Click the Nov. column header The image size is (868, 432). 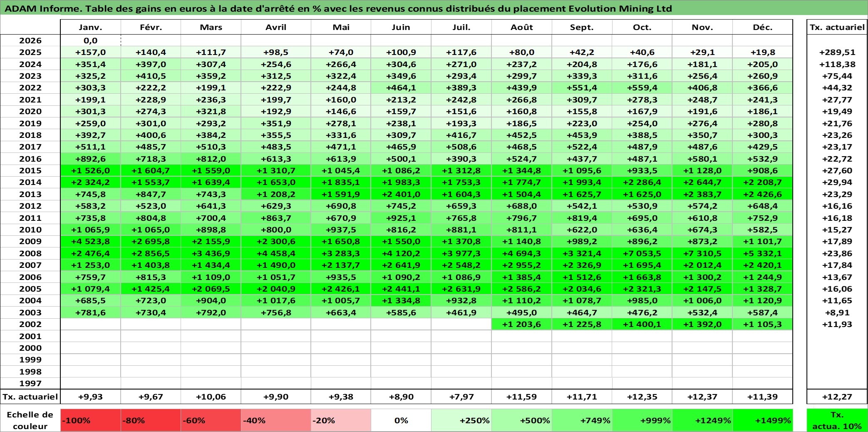(x=702, y=27)
